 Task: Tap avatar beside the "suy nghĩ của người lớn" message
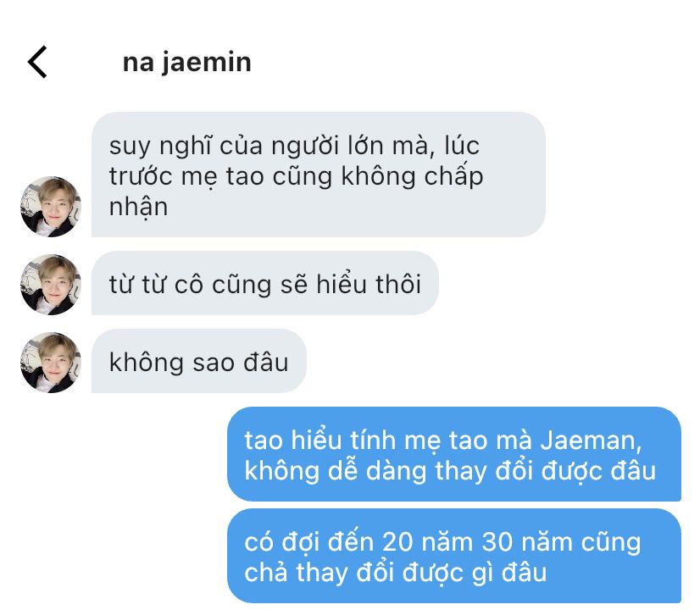pyautogui.click(x=51, y=207)
